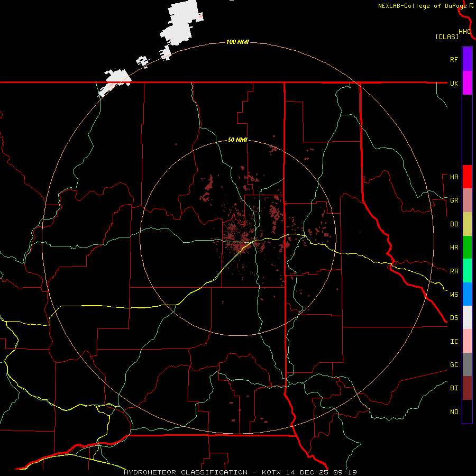Click the WS legend label
Viewport: 476px width, 476px height.
pos(454,294)
